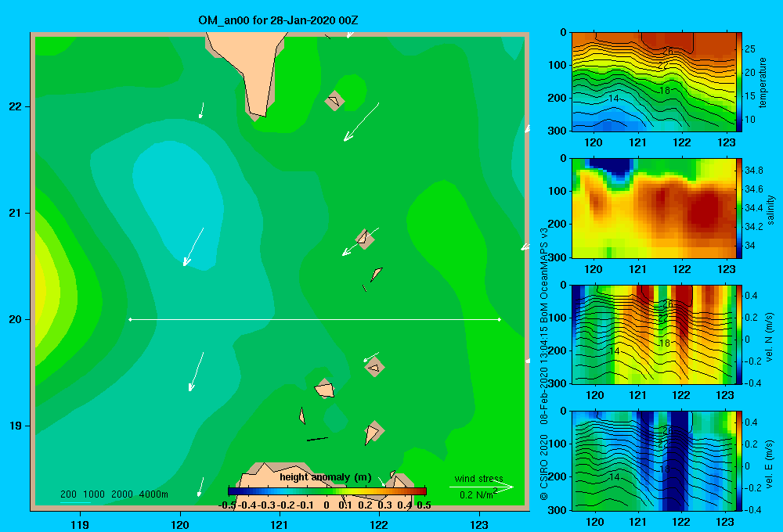Click the 100 depth label of the temperature panel
The image size is (783, 532).
(557, 65)
